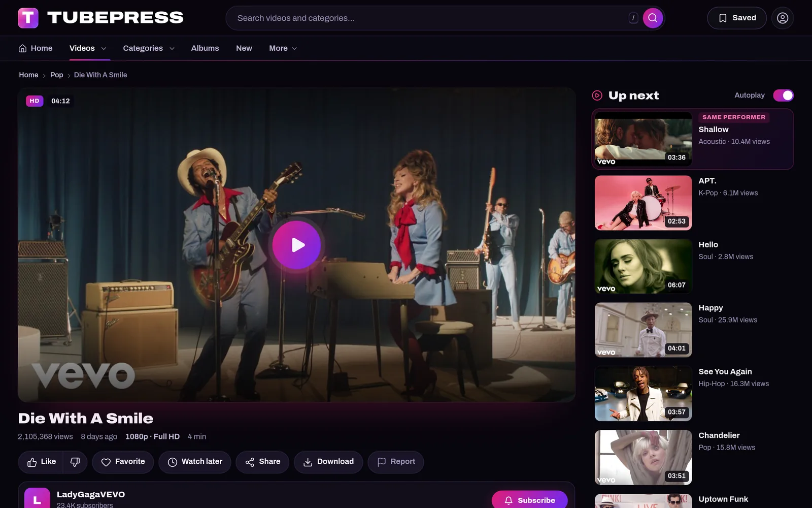
Task: Click the HD quality badge on player
Action: 35,101
